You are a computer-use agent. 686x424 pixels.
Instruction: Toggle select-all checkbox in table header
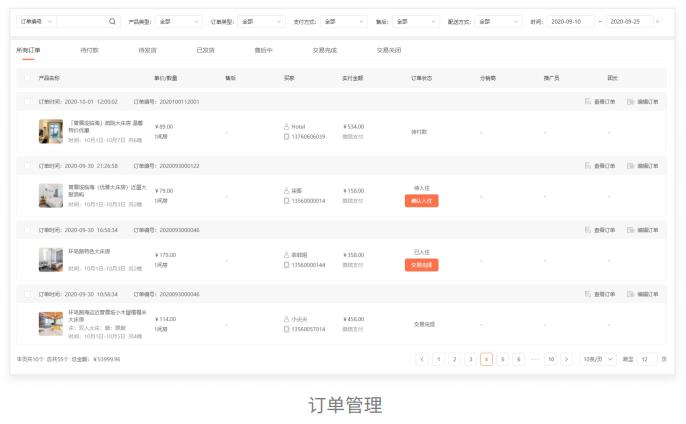27,77
